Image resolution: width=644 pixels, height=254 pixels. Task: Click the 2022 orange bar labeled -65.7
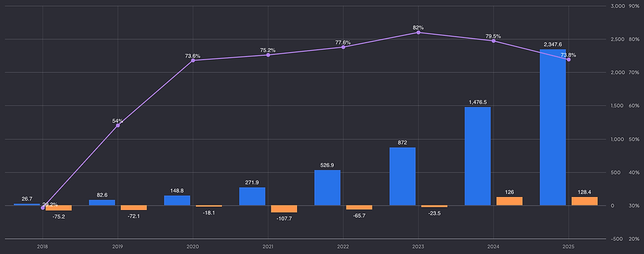359,207
